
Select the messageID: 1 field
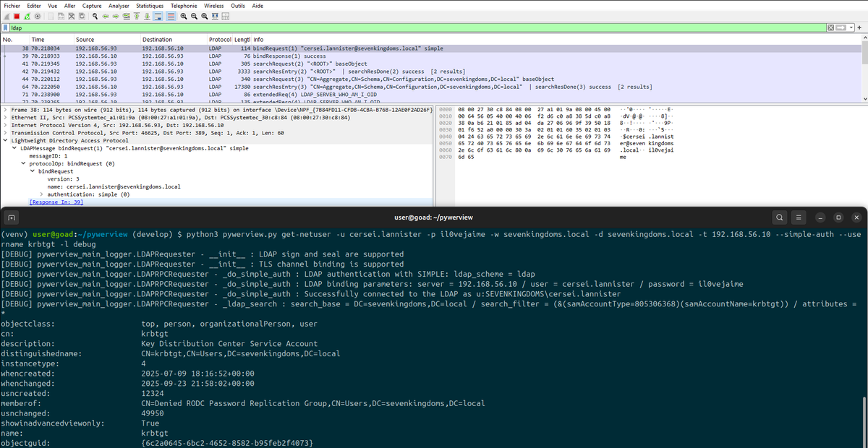pos(48,155)
